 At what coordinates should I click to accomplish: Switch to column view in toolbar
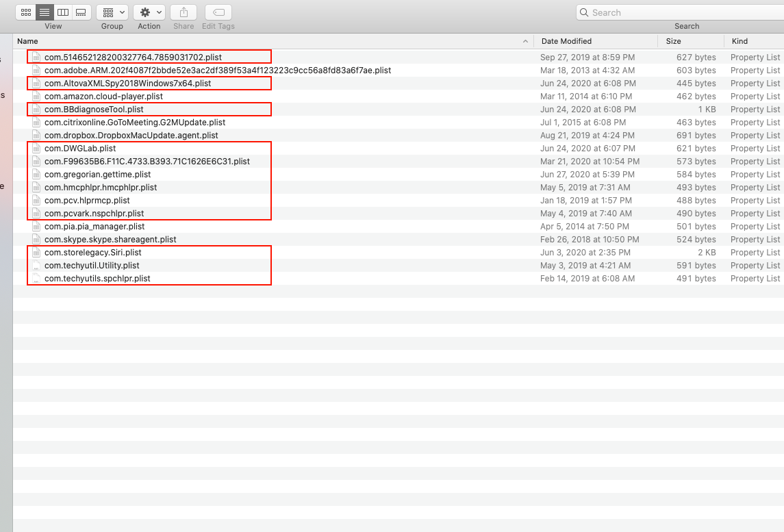pos(63,12)
